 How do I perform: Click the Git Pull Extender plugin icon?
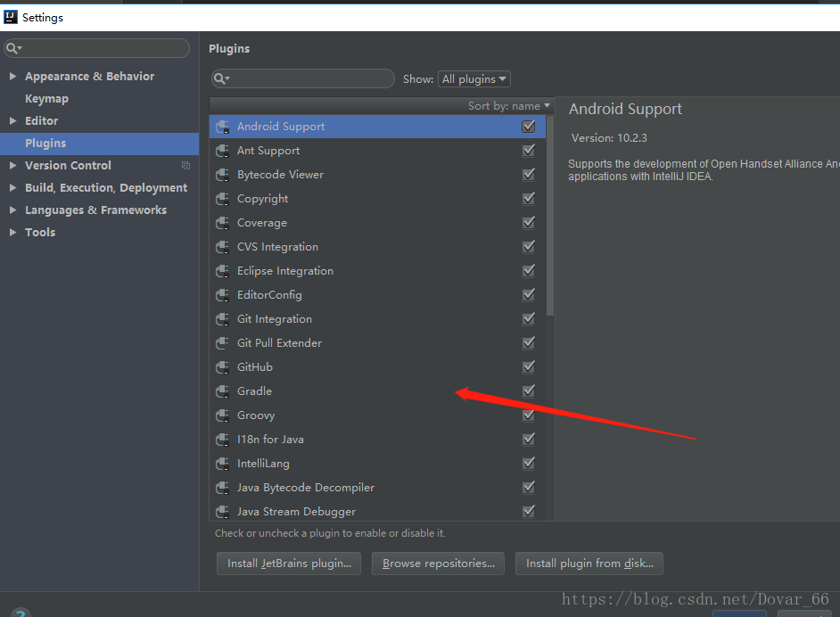222,344
